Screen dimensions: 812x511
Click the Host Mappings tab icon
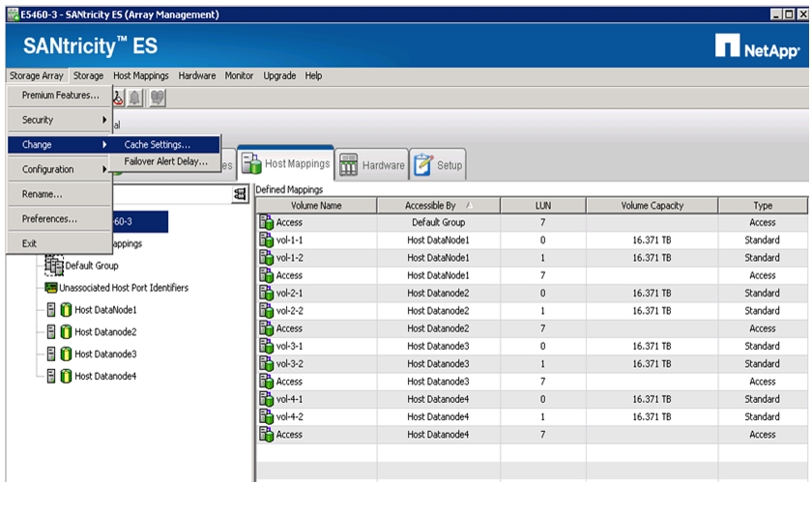coord(251,163)
